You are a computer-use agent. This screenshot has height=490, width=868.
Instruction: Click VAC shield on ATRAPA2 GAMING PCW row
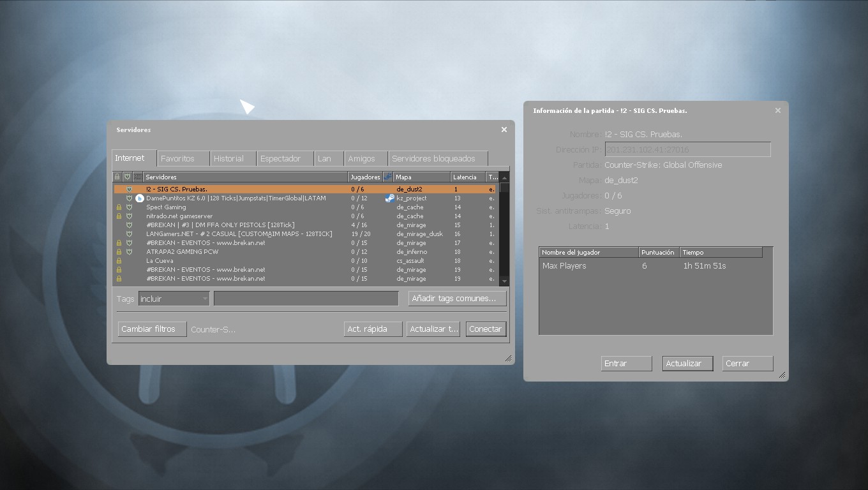pyautogui.click(x=129, y=252)
